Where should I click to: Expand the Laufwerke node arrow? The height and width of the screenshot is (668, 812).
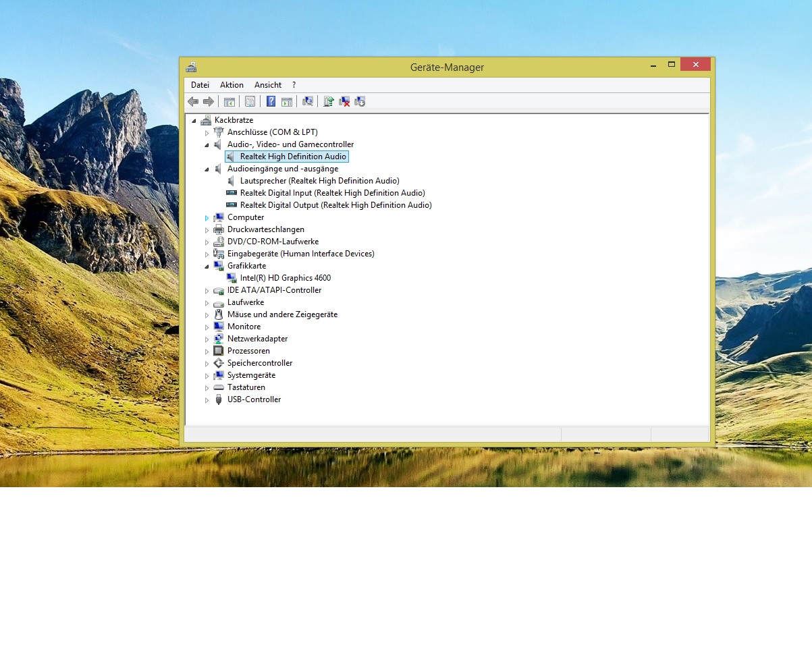point(207,303)
